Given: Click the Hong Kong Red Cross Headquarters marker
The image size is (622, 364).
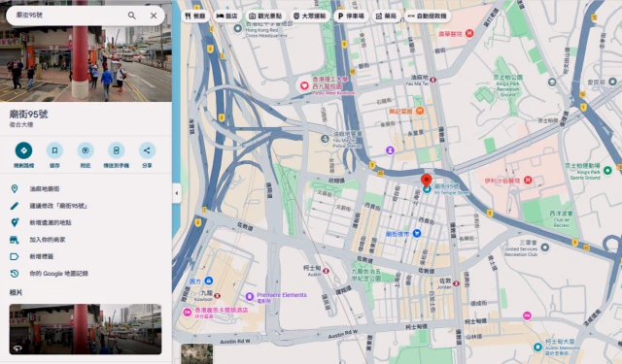Looking at the screenshot, I should 237,28.
